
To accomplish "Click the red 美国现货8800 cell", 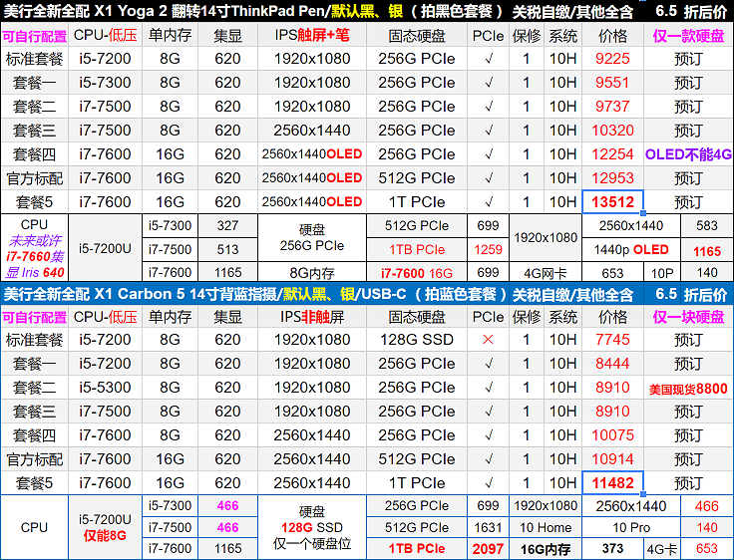I will click(688, 389).
